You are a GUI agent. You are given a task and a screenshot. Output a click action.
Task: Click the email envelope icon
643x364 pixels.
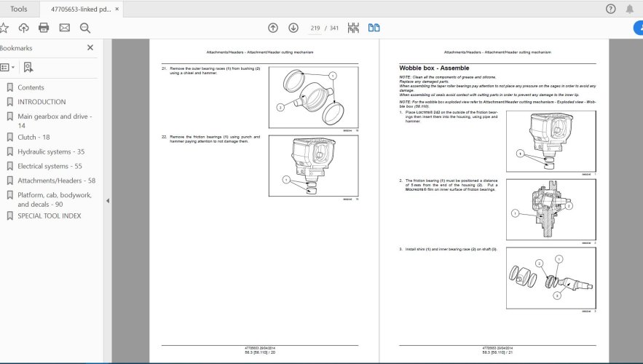(64, 28)
